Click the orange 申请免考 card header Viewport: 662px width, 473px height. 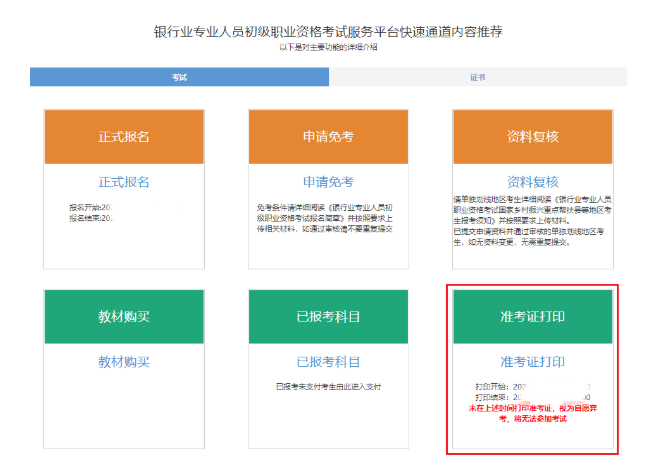pos(328,137)
